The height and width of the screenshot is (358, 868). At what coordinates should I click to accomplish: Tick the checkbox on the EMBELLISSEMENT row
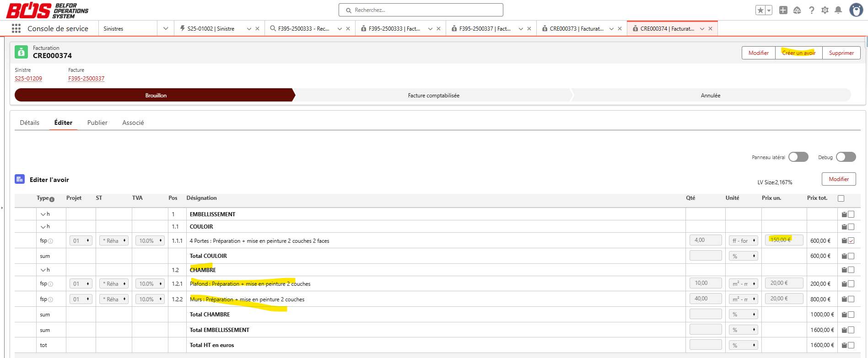(x=851, y=214)
